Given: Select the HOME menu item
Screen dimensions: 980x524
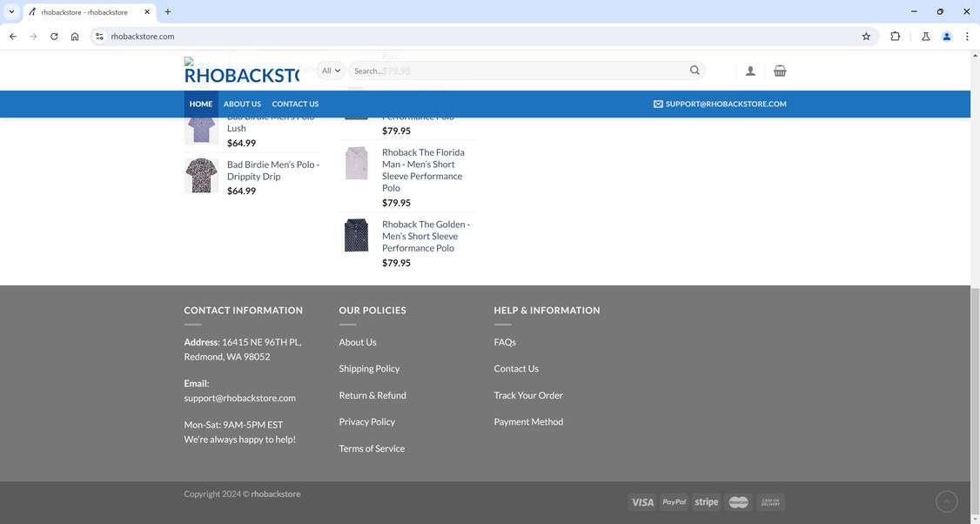Looking at the screenshot, I should pos(201,104).
